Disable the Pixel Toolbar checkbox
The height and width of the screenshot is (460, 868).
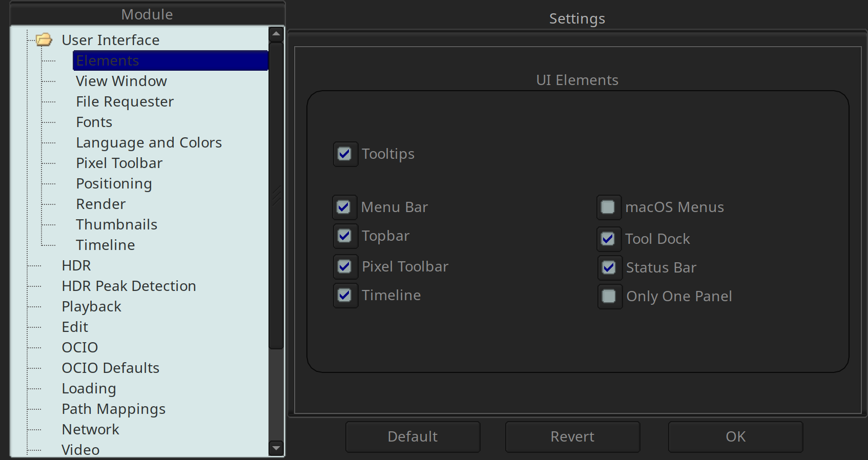(345, 266)
